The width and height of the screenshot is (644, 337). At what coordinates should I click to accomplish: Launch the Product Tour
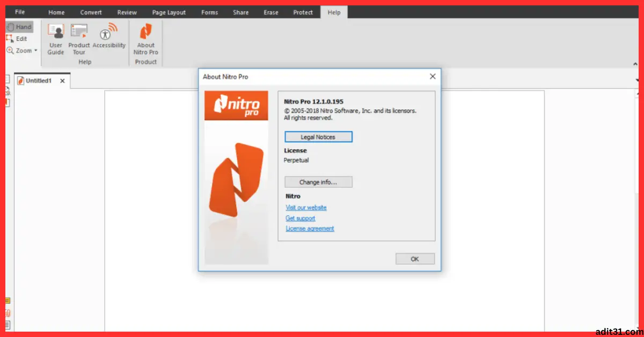[x=79, y=39]
